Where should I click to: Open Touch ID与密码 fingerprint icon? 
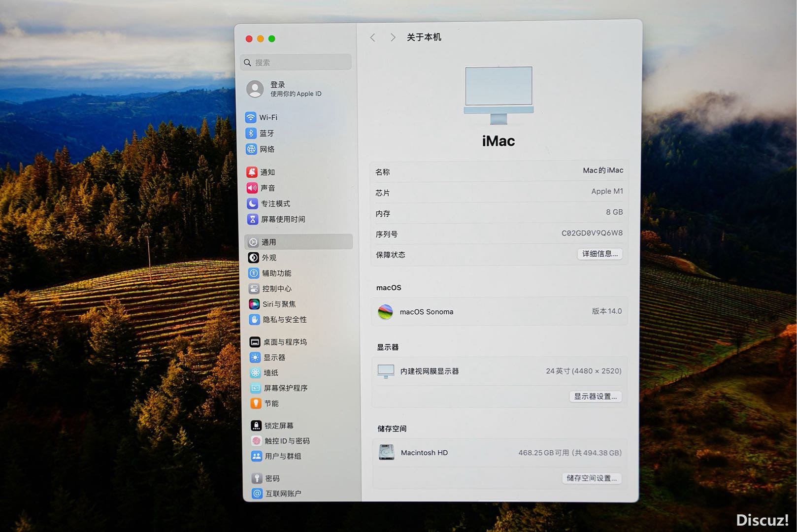(256, 440)
